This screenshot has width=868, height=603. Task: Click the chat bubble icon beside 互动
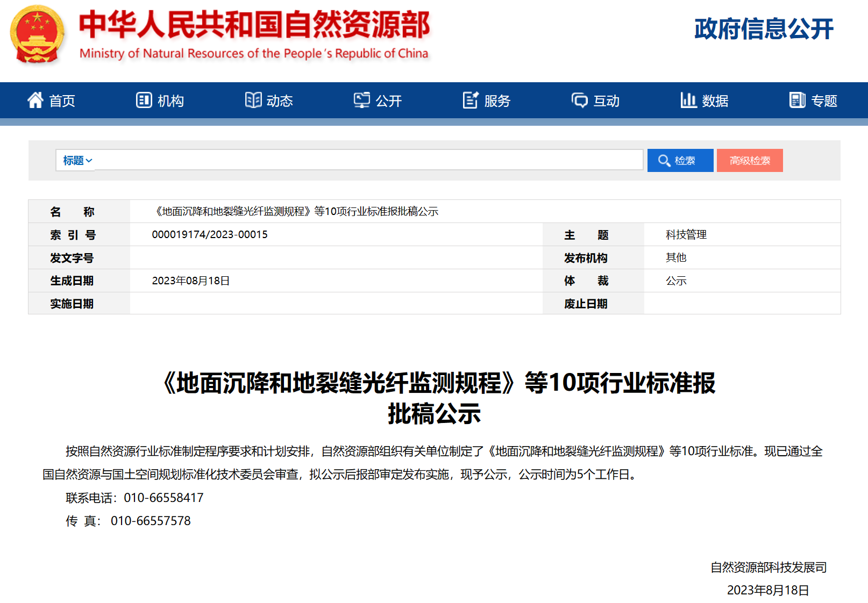[x=579, y=100]
